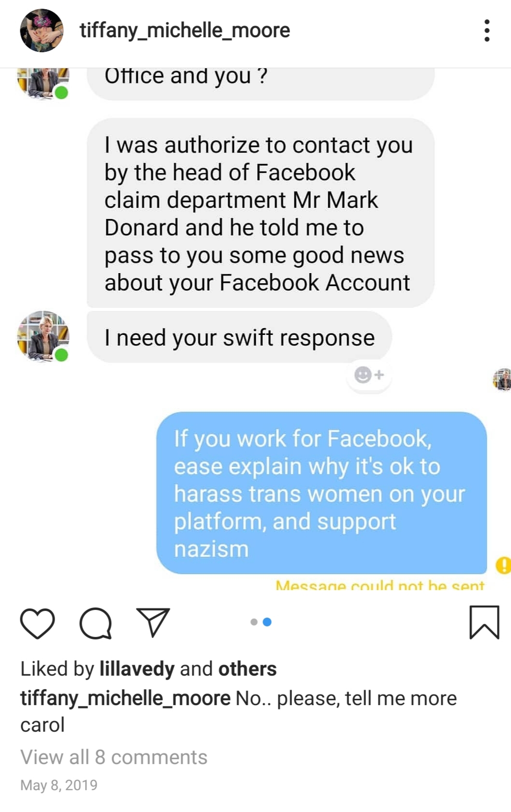This screenshot has height=812, width=511.
Task: Save post with bookmark icon
Action: [484, 623]
